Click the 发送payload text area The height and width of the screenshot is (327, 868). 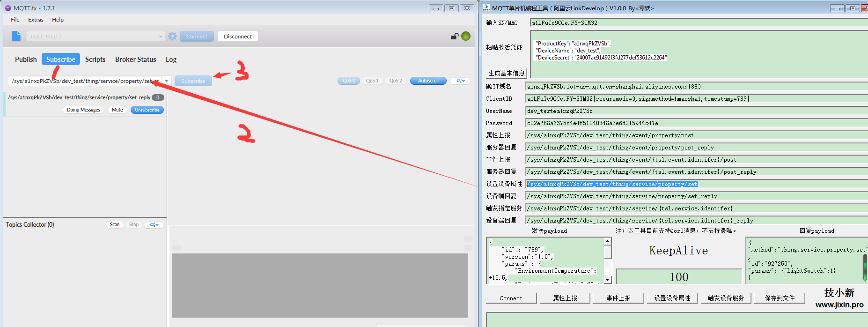[x=545, y=261]
